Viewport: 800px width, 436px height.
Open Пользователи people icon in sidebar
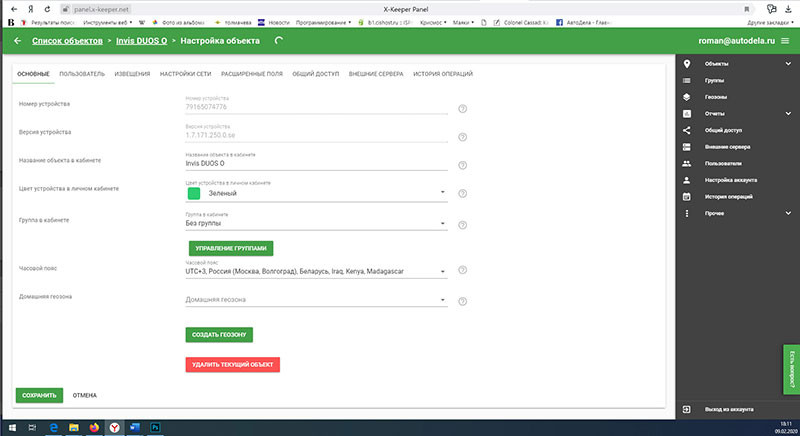tap(687, 163)
